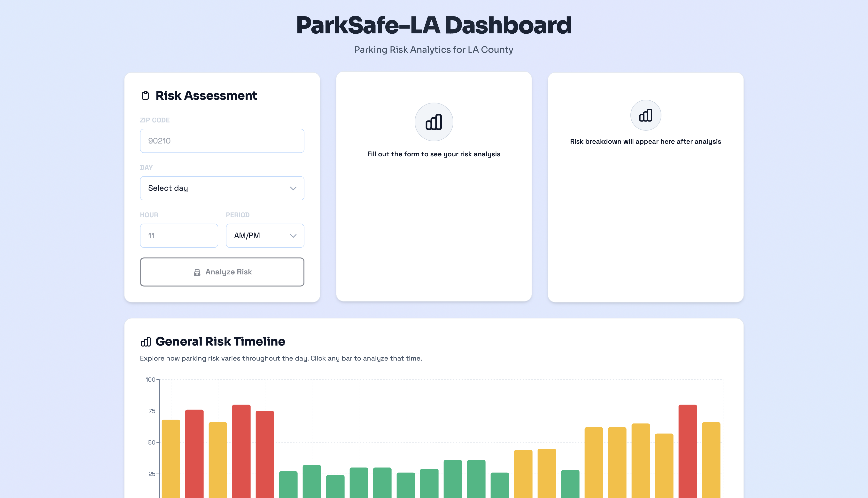This screenshot has width=868, height=498.
Task: Open the 'Select day' dropdown
Action: (x=222, y=188)
